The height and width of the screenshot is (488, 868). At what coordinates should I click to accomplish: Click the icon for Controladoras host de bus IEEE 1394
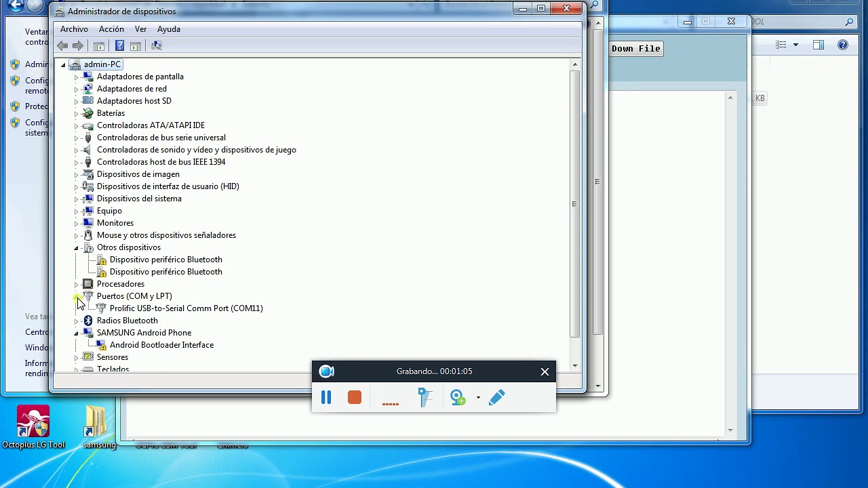(x=87, y=162)
